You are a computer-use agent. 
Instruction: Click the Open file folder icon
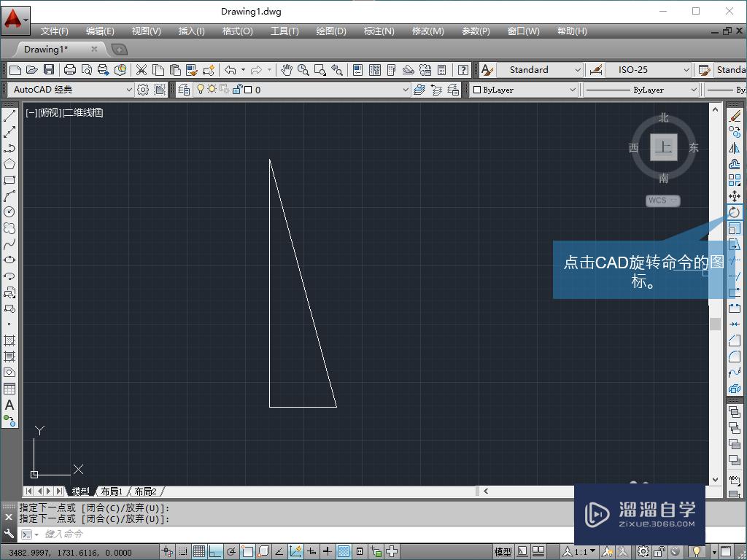32,70
